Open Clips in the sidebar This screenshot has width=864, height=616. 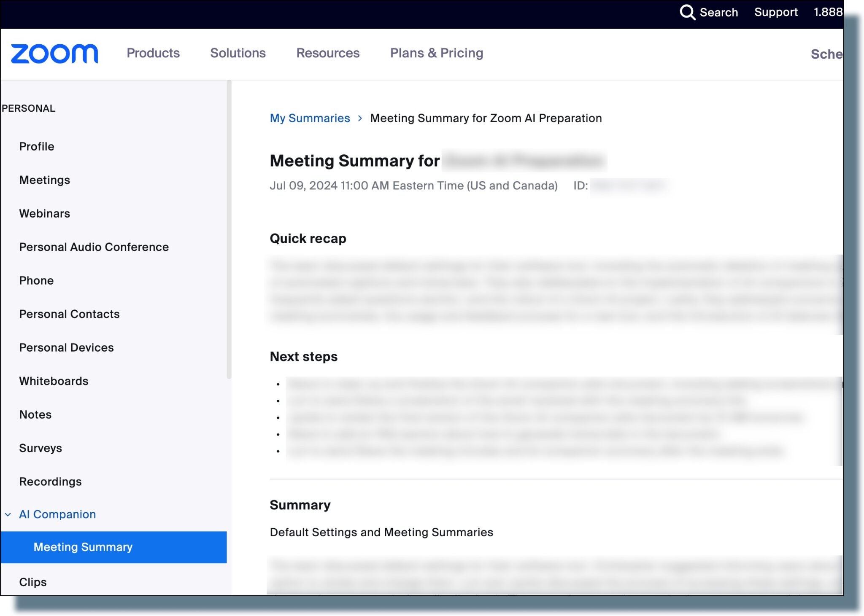coord(33,582)
